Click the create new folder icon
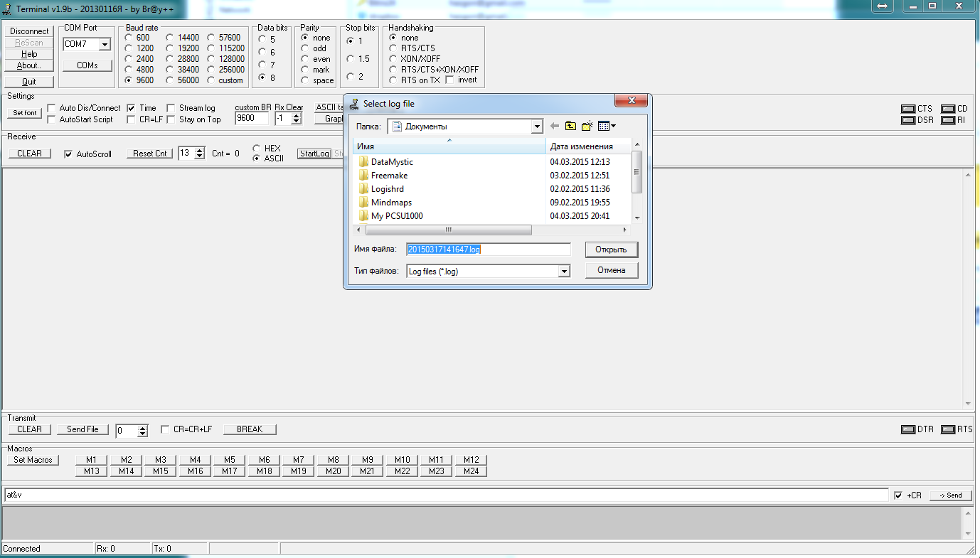 (x=587, y=127)
